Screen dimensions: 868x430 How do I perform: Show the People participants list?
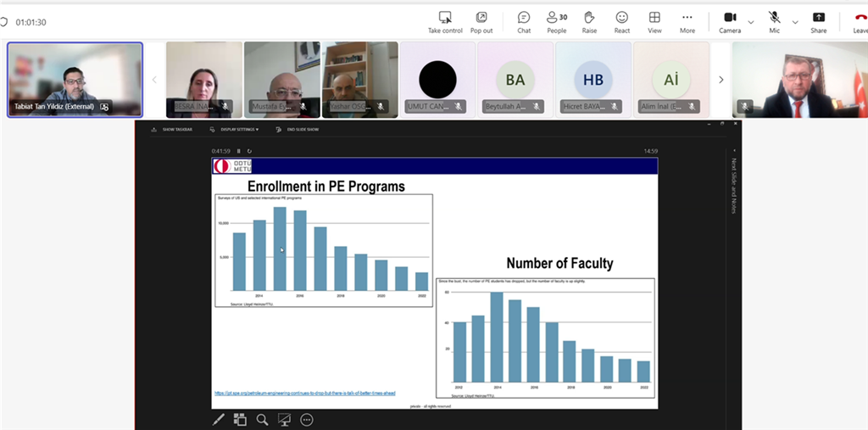pos(556,22)
